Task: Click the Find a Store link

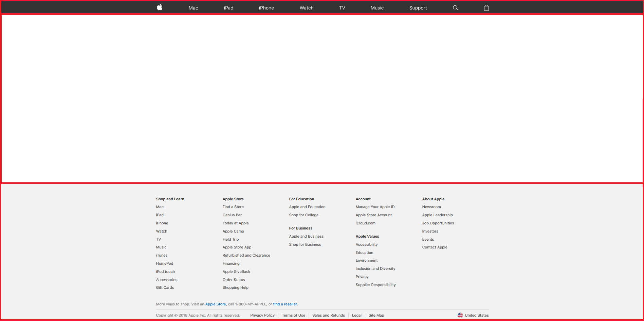Action: click(233, 207)
